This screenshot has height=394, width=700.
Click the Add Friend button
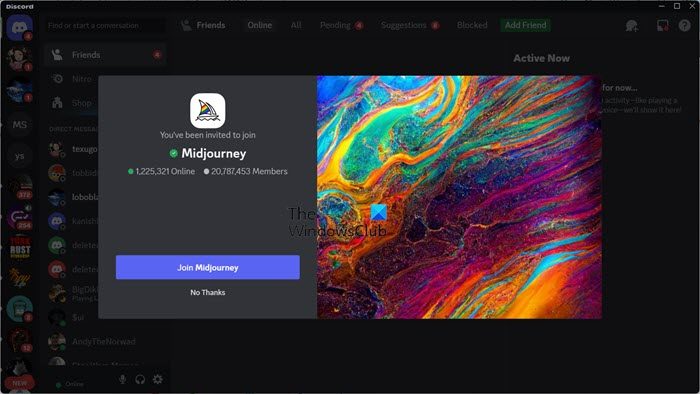(525, 25)
